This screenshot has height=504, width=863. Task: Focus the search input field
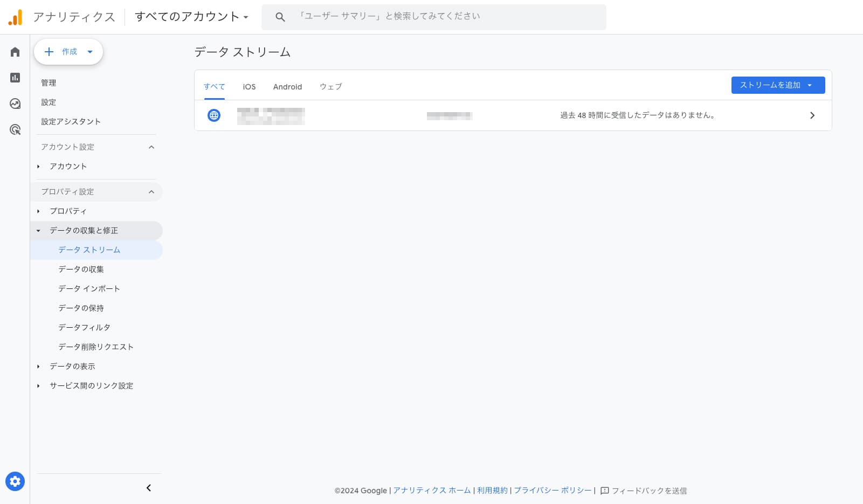442,17
